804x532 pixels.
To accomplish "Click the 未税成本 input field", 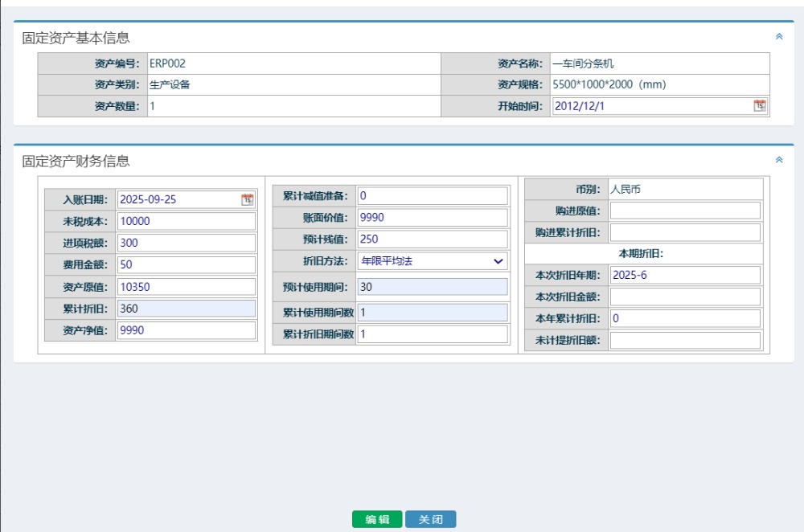I will pos(186,222).
